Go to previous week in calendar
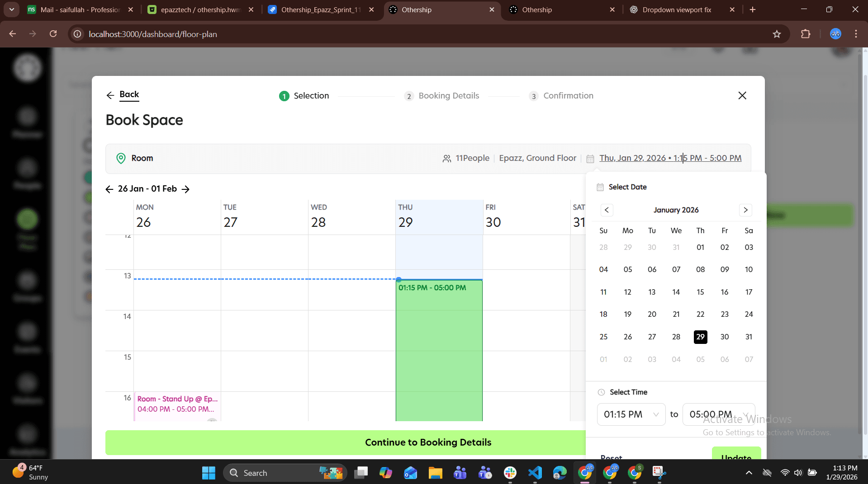This screenshot has height=484, width=868. [x=109, y=189]
